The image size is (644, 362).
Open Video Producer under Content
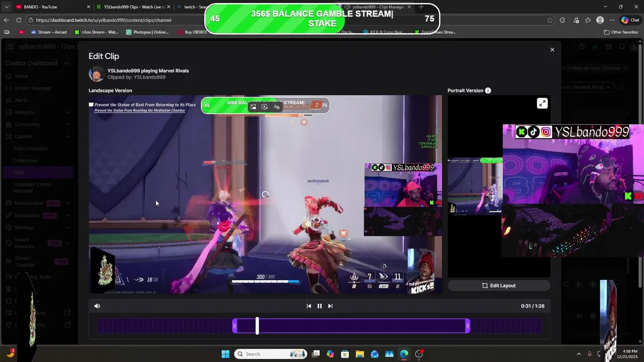click(x=31, y=148)
